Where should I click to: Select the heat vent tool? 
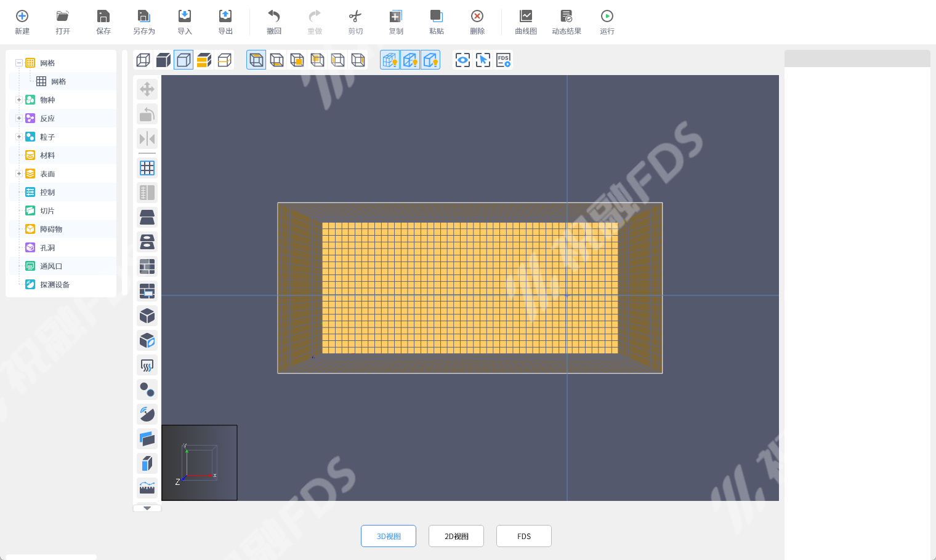click(x=147, y=365)
